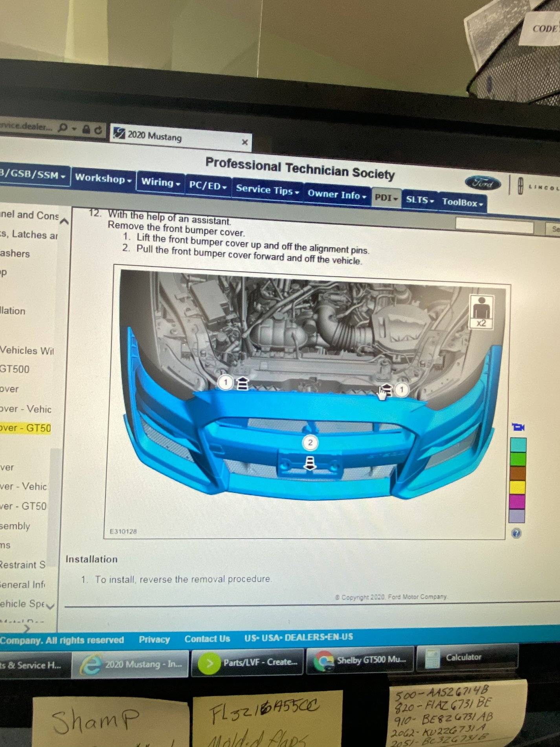
Task: Open Calculator from the taskbar
Action: pos(467,658)
